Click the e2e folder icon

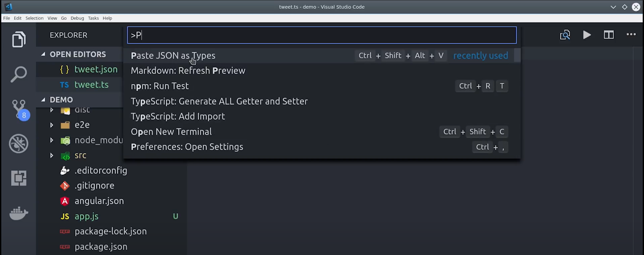65,125
